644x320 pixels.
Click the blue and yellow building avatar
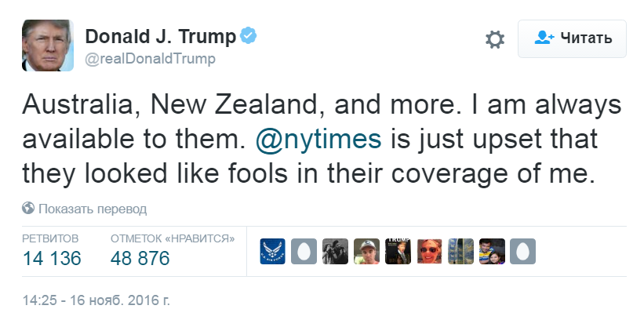point(460,251)
